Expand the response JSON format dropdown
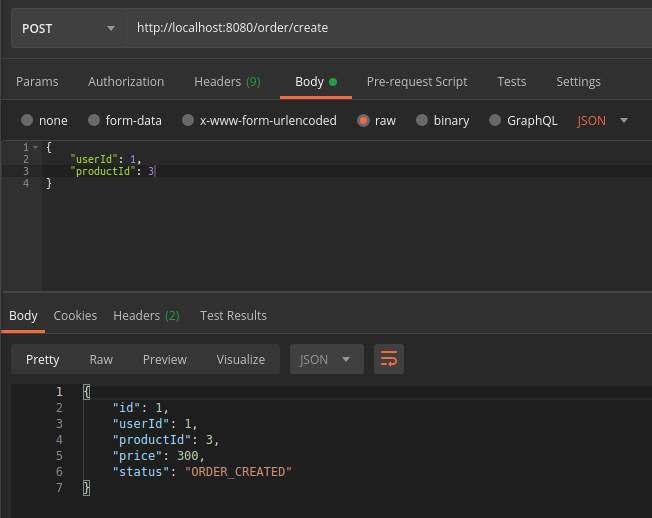The image size is (652, 518). pyautogui.click(x=326, y=359)
